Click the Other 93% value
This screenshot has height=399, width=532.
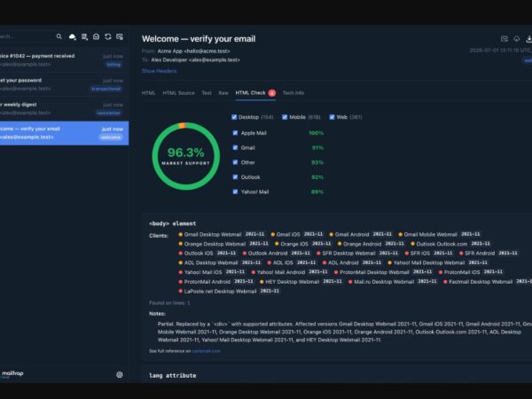pos(317,162)
